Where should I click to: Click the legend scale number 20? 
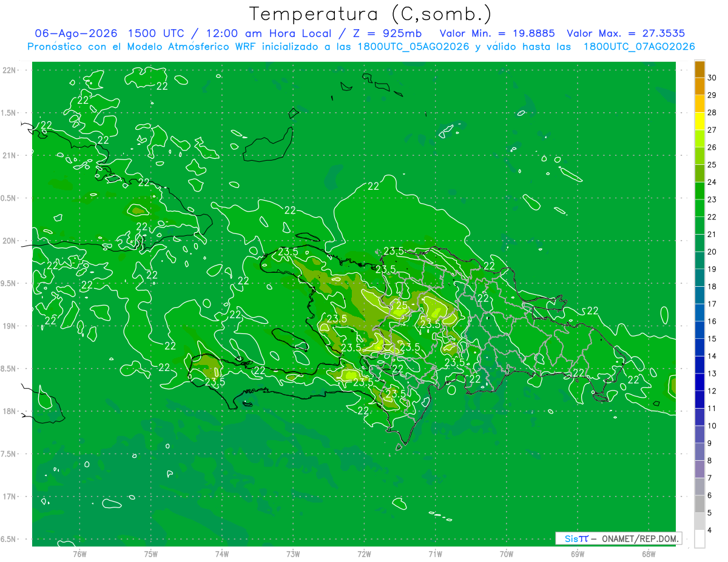click(x=712, y=252)
